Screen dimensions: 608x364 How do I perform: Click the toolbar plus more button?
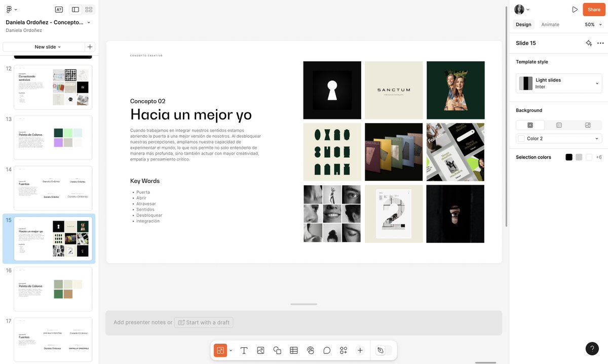(x=360, y=350)
